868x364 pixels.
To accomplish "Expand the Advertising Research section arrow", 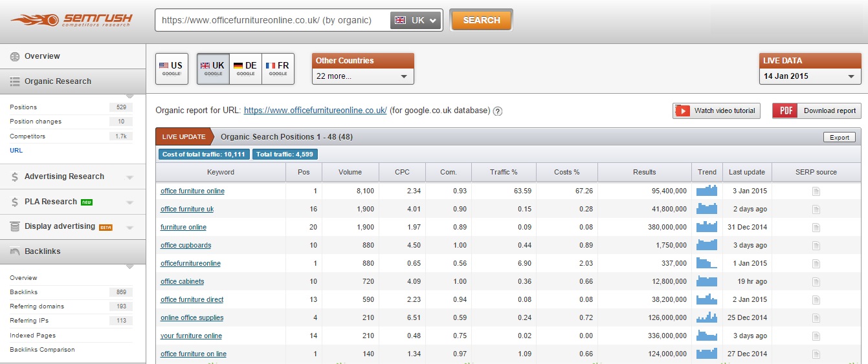I will (x=130, y=177).
